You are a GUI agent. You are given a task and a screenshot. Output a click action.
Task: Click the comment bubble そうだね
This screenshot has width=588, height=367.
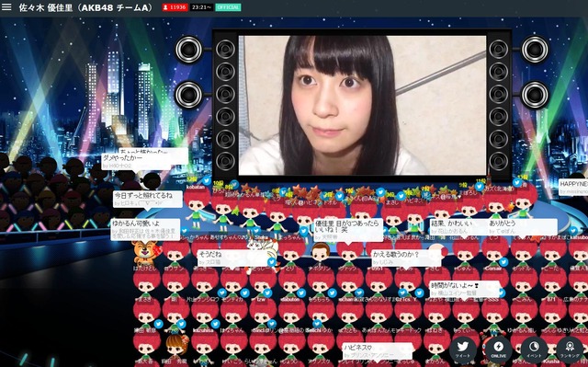pyautogui.click(x=232, y=258)
